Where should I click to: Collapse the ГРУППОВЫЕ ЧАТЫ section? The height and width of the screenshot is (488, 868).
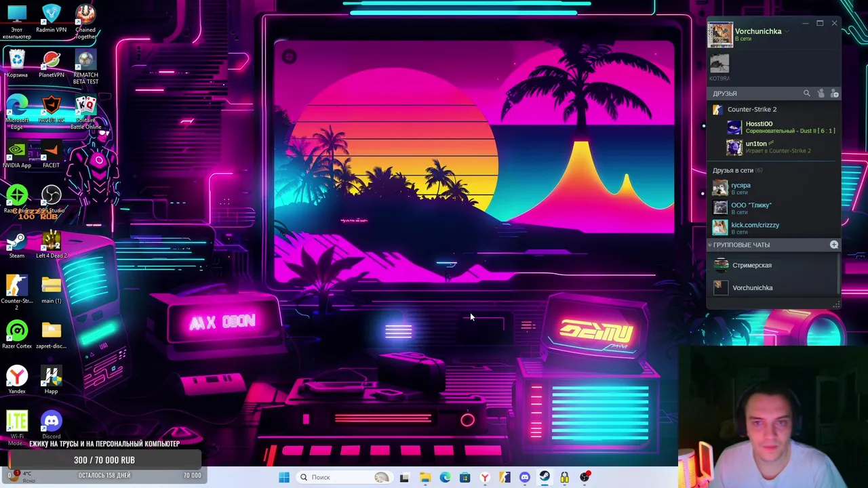click(x=710, y=245)
